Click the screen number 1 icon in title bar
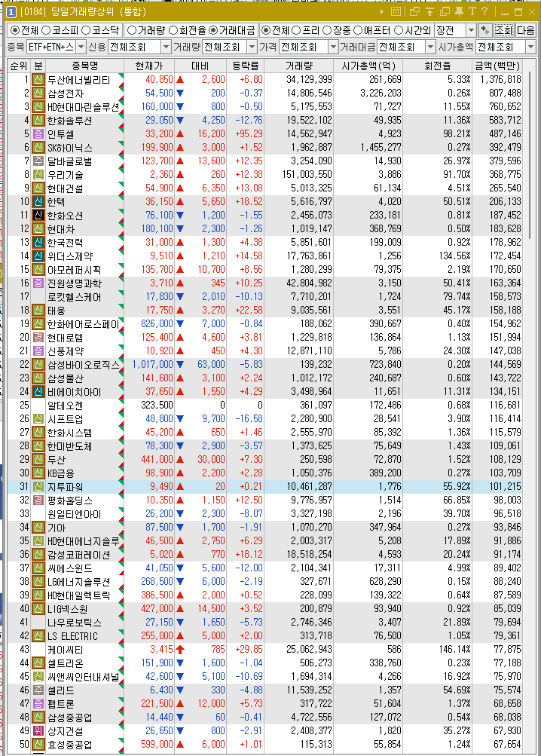Viewport: 541px width, 756px height. [x=11, y=11]
